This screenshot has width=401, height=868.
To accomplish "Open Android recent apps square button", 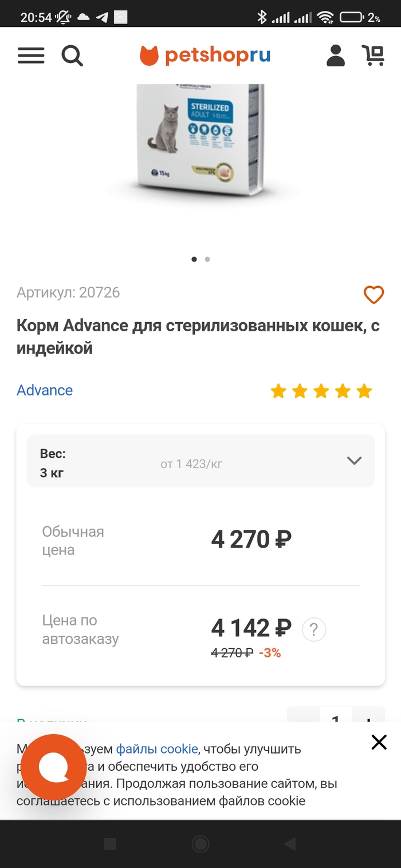I will tap(109, 843).
